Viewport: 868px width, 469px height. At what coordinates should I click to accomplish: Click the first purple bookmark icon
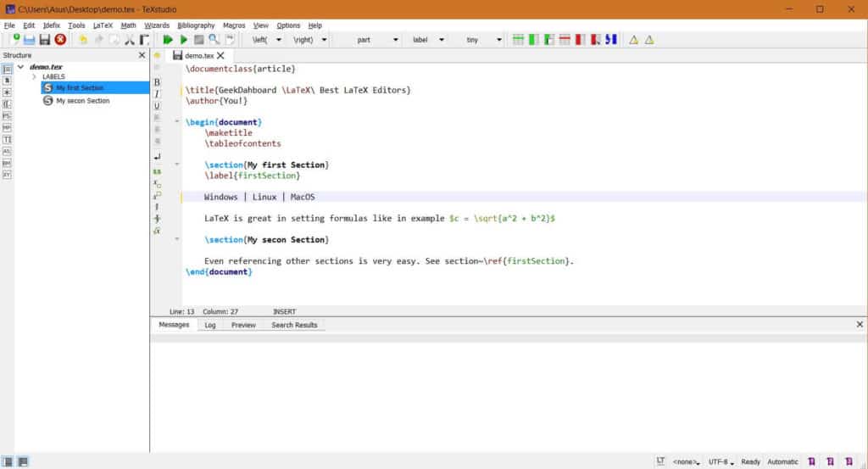click(x=811, y=461)
